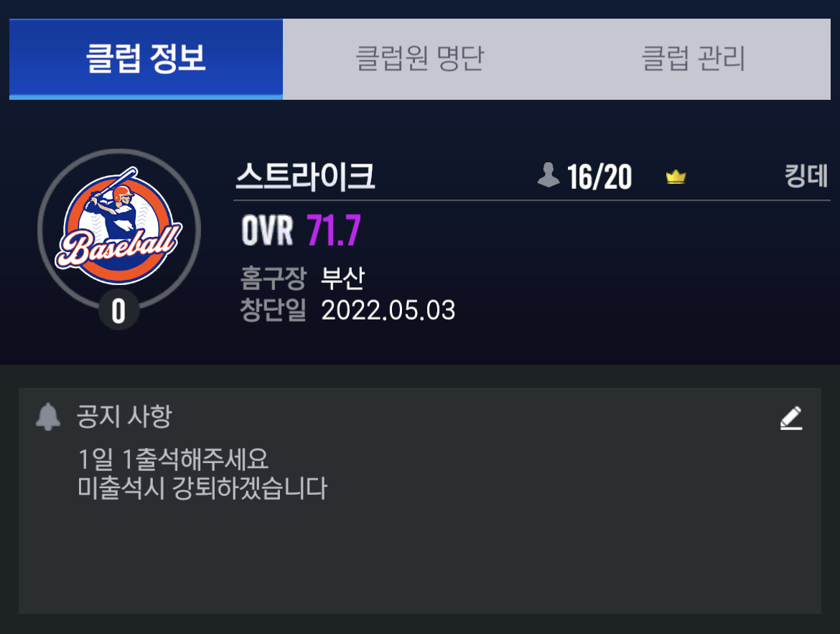Click the OVR 71.7 rating

tap(301, 230)
